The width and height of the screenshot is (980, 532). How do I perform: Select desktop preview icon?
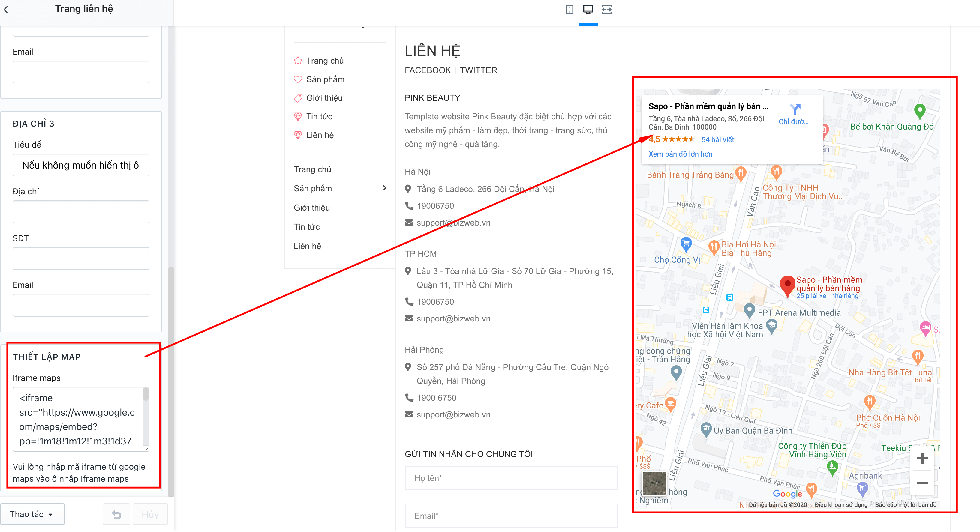(588, 10)
